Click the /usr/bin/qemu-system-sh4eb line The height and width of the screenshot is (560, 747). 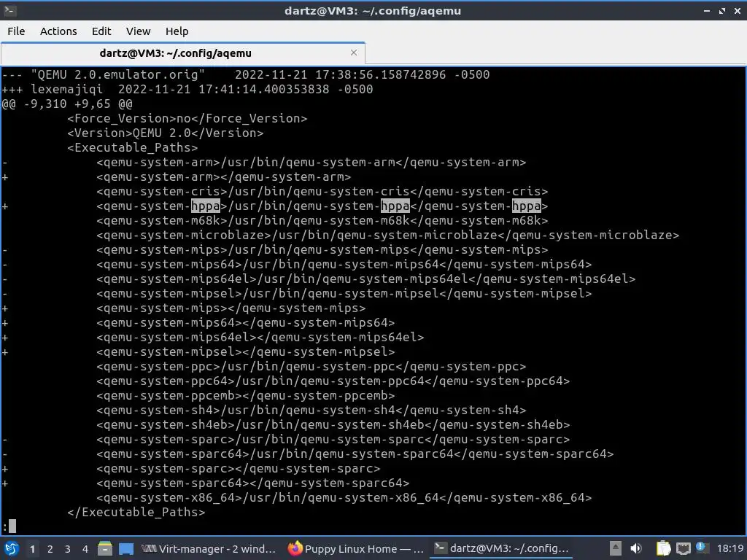[333, 425]
